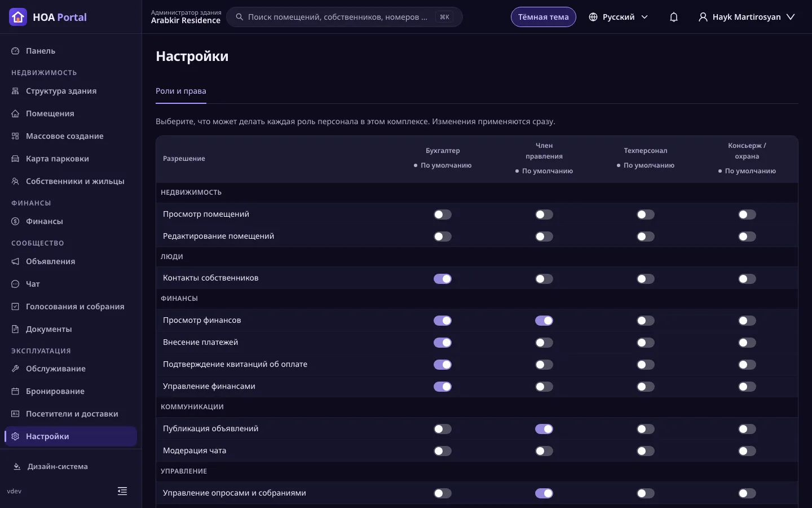Open the Русский language dropdown

tap(619, 17)
